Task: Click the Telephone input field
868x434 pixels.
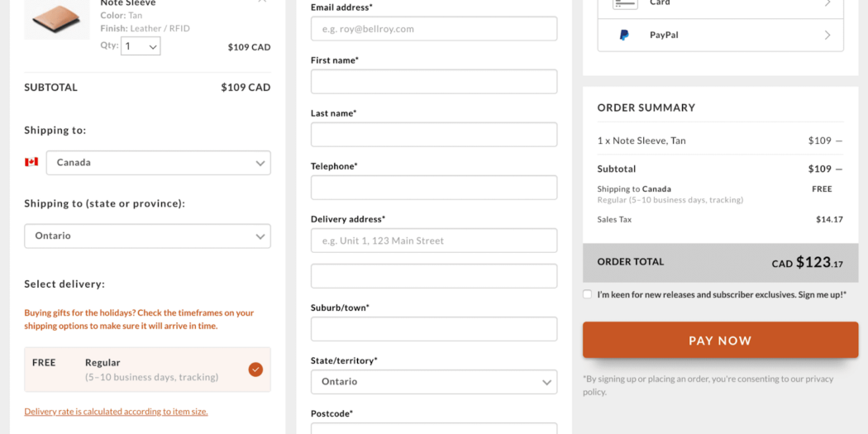Action: coord(434,188)
